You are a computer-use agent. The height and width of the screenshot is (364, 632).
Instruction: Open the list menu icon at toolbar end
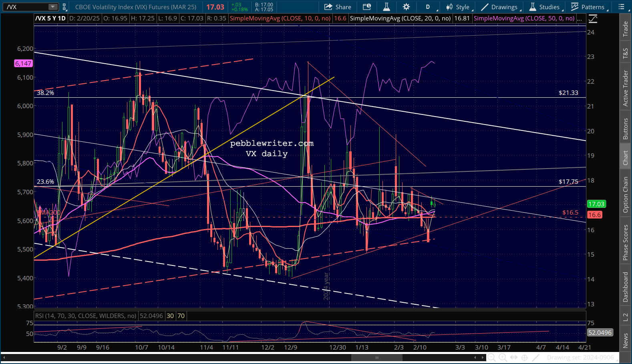pyautogui.click(x=621, y=7)
